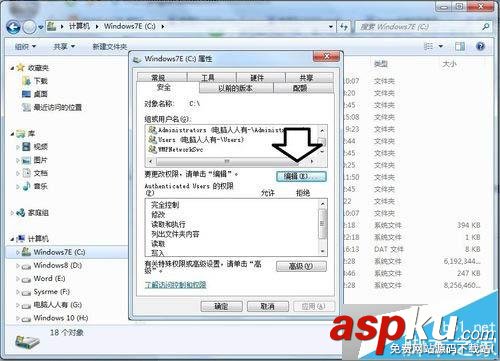This screenshot has height=361, width=500.
Task: Select the 视频 library
Action: coord(41,147)
